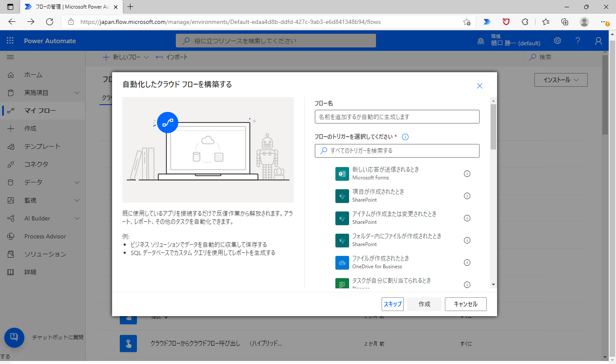Screen dimensions: 616x364
Task: Select the Microsoft Forms trigger icon
Action: click(x=342, y=174)
